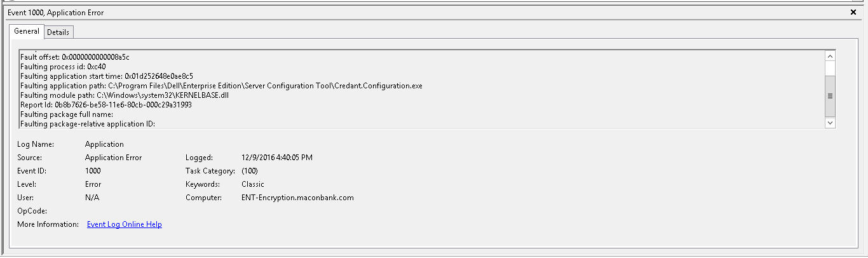Click the Faulting process id line
The width and height of the screenshot is (868, 258).
pos(63,67)
